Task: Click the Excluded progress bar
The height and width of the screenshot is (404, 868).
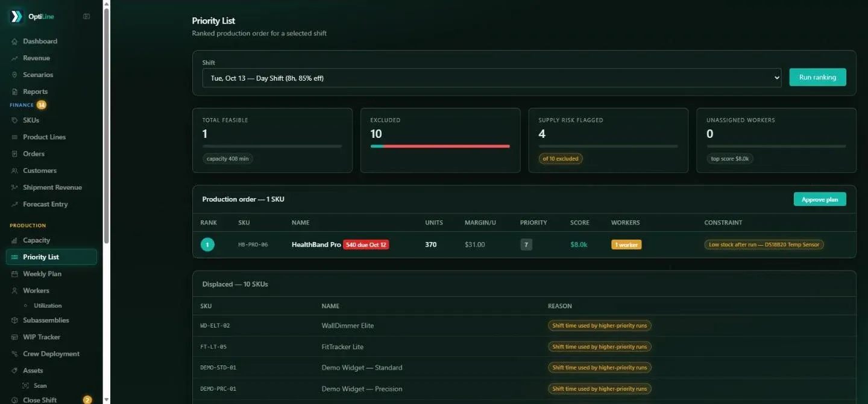Action: click(440, 146)
